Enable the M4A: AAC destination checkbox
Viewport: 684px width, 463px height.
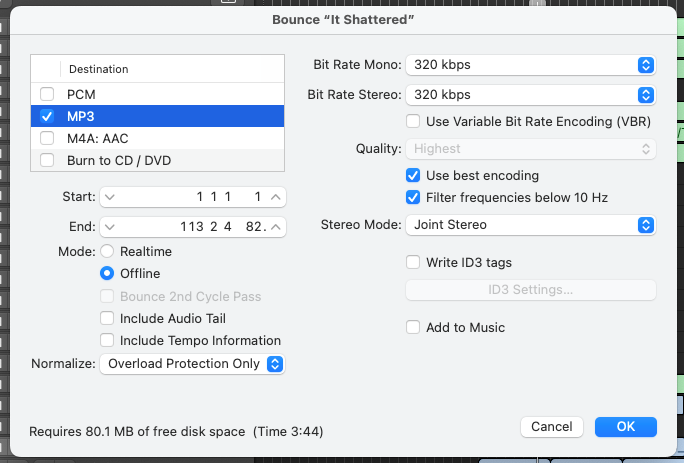(x=47, y=138)
